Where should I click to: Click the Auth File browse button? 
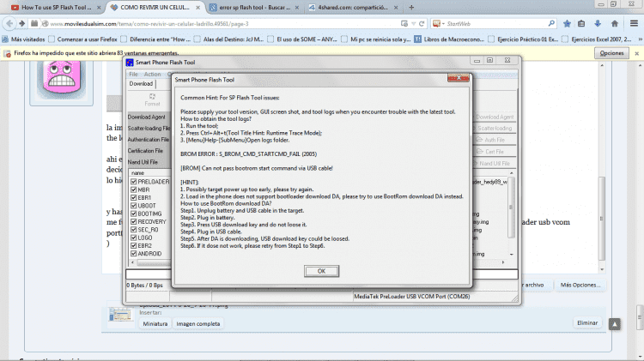coord(494,140)
